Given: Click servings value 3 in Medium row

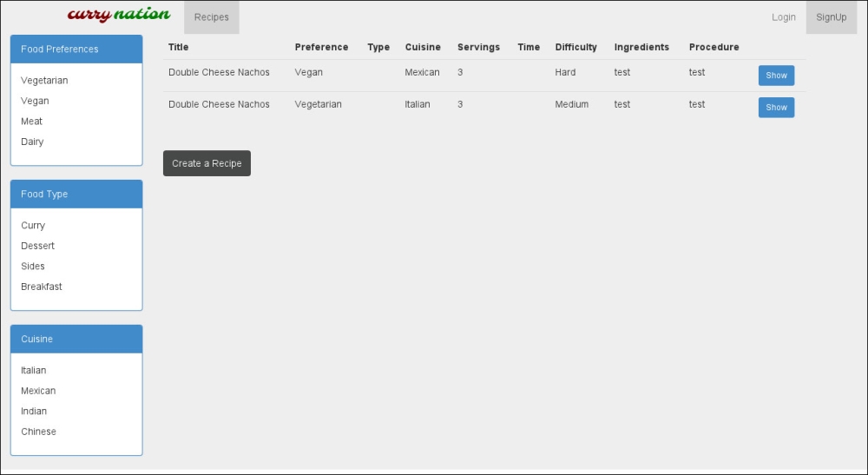Looking at the screenshot, I should point(460,104).
